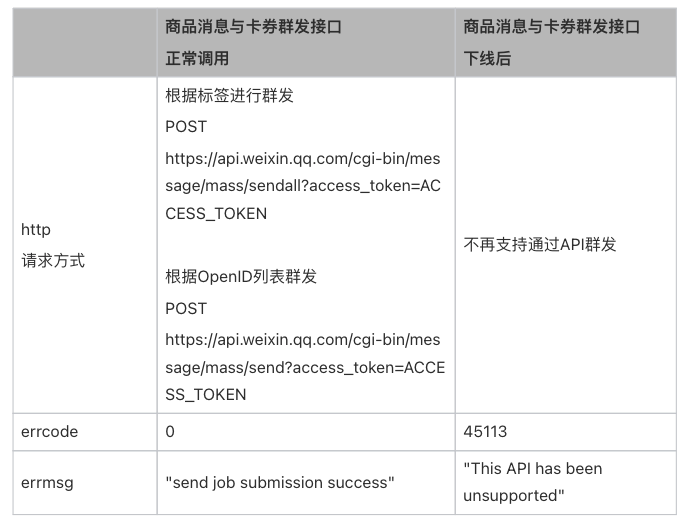
Task: Click POST under "根据OpenID列表群发"
Action: click(186, 308)
